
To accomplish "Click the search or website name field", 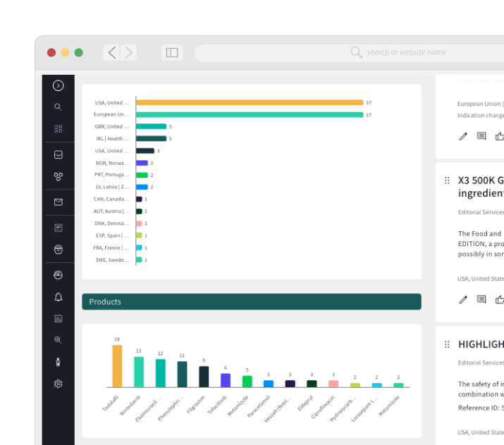I will 406,52.
